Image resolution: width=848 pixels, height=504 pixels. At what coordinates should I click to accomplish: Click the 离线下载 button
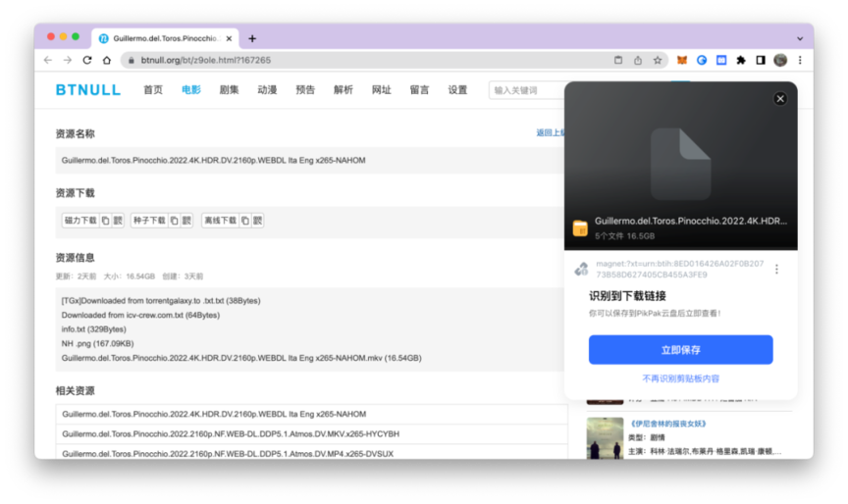coord(220,221)
